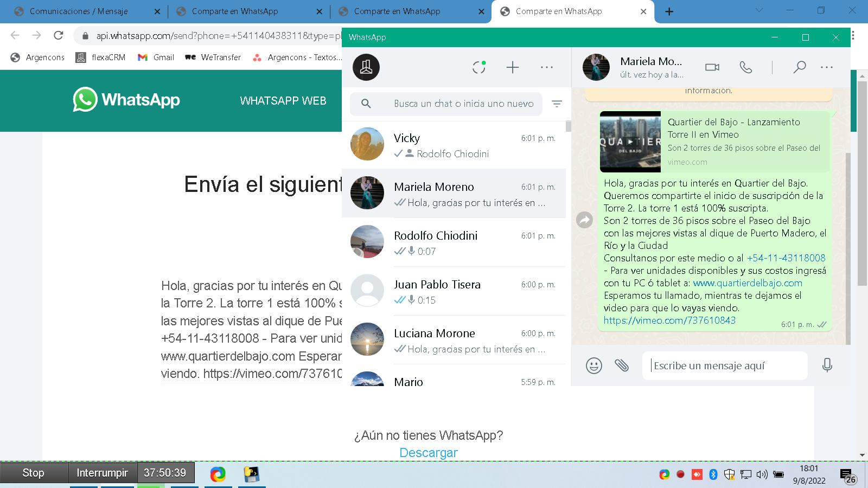This screenshot has height=488, width=868.
Task: Open the Status updates icon
Action: coord(479,67)
